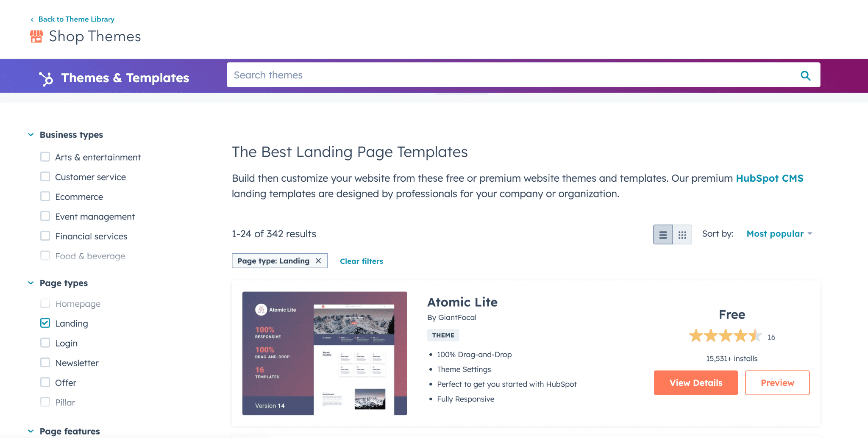Click the Shop Themes title
This screenshot has height=438, width=868.
click(x=95, y=36)
